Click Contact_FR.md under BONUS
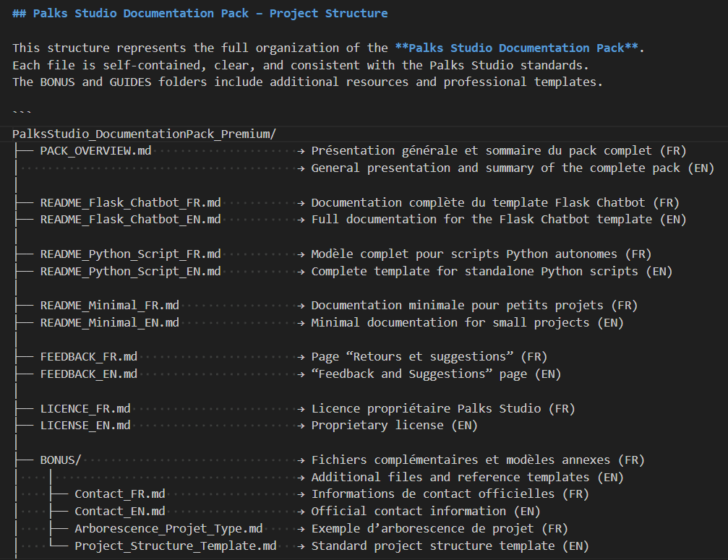Screen dimensions: 728x560 pos(119,494)
